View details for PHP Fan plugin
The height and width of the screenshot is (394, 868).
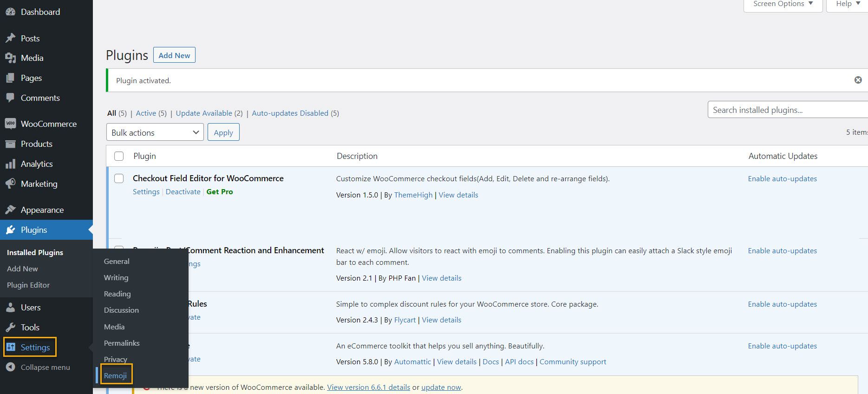[442, 278]
